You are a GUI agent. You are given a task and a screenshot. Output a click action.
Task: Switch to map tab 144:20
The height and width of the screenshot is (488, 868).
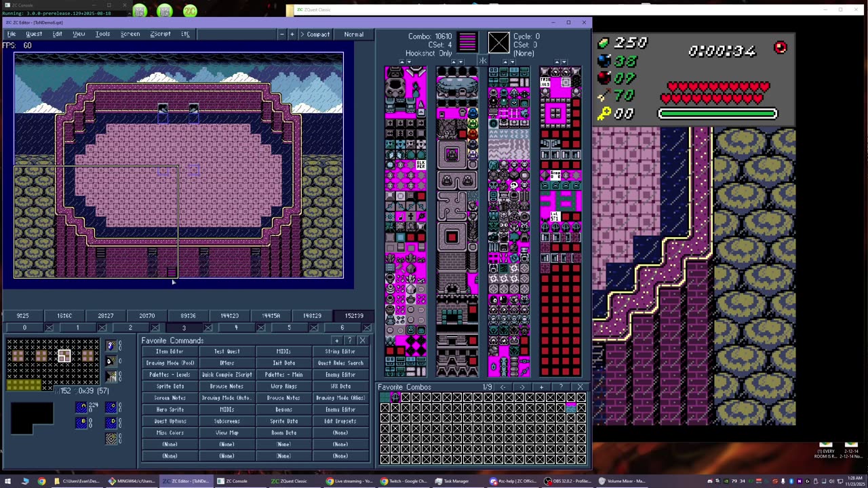tap(229, 316)
